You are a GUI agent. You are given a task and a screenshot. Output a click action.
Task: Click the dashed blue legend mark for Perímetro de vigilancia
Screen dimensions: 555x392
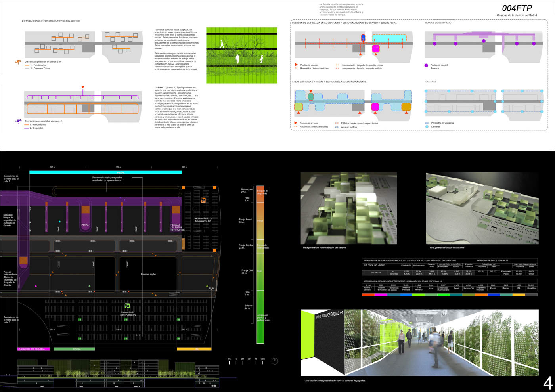click(427, 123)
